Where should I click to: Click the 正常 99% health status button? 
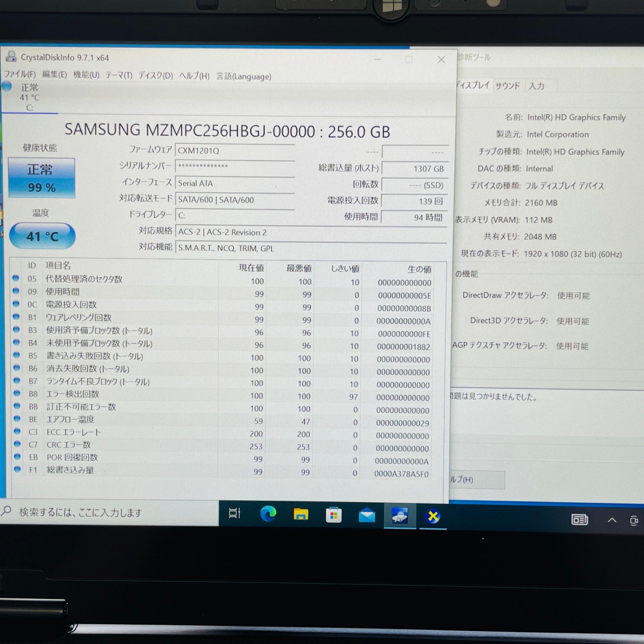pos(41,178)
